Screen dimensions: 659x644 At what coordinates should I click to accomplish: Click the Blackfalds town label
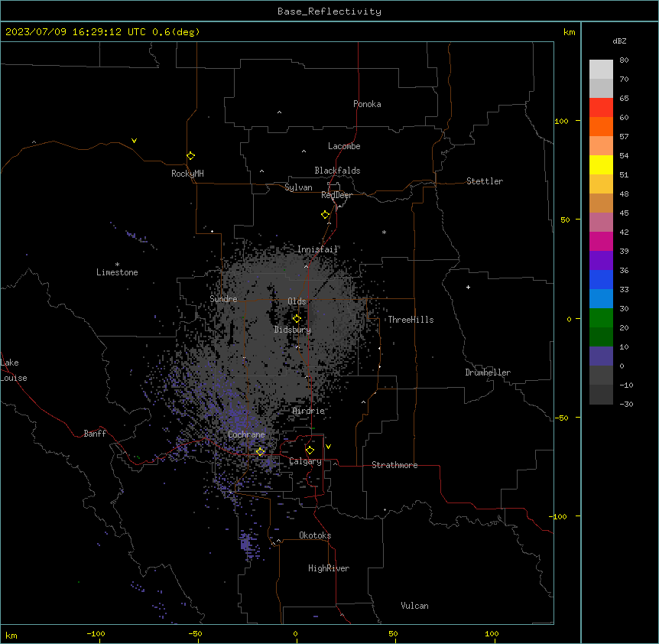pos(337,171)
